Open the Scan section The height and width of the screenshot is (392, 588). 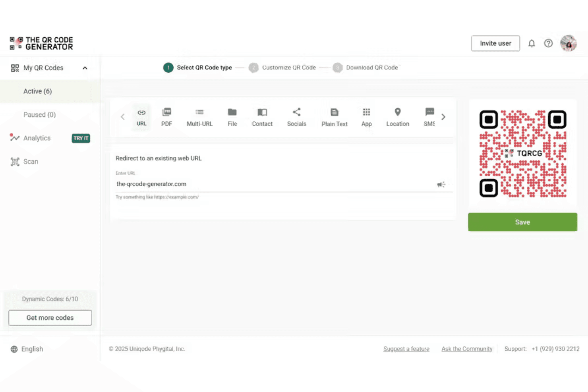(x=25, y=162)
